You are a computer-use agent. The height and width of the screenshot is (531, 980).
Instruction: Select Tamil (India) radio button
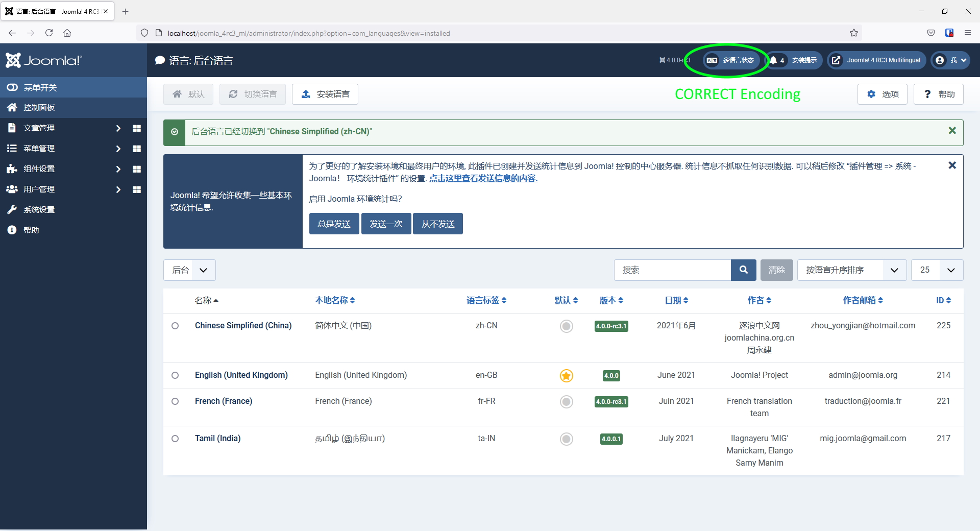pyautogui.click(x=175, y=439)
